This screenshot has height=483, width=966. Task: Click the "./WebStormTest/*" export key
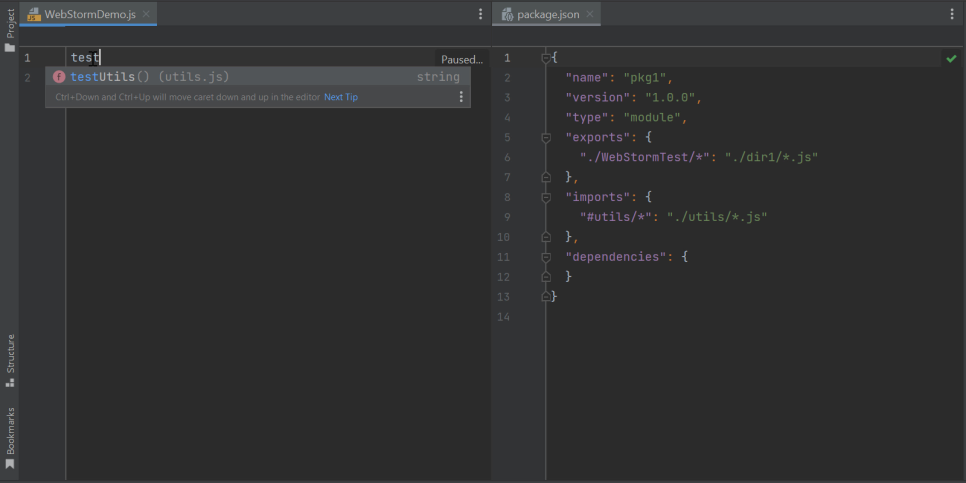(645, 157)
